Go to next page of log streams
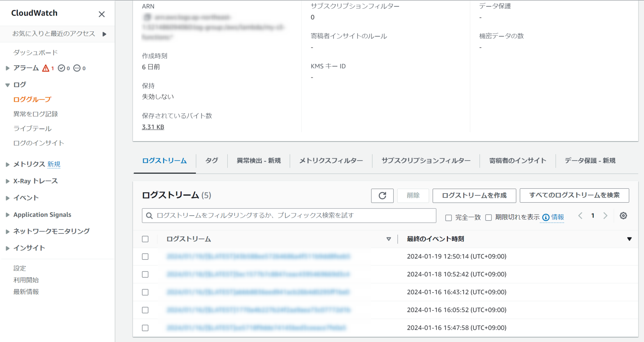This screenshot has height=342, width=644. pyautogui.click(x=605, y=215)
